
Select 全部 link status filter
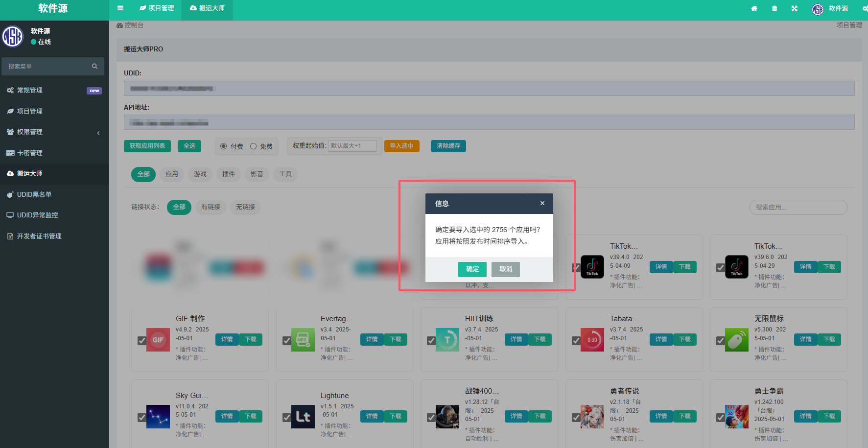click(179, 207)
